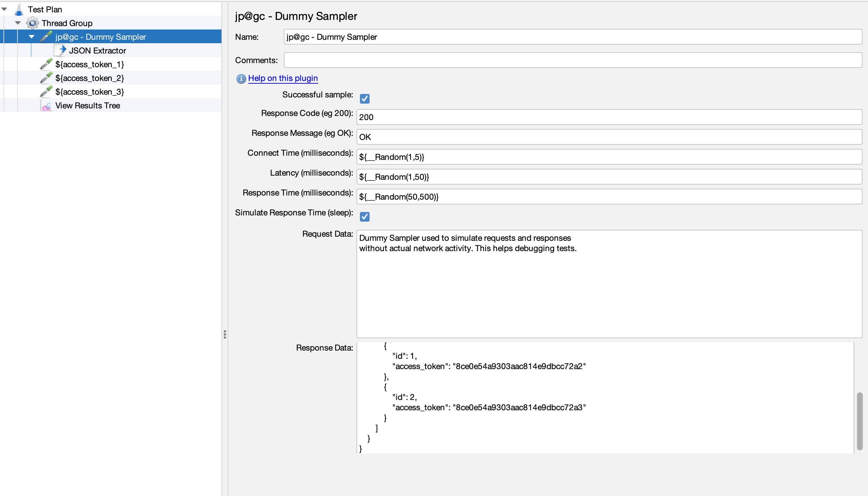This screenshot has width=868, height=496.
Task: Click the Response Code input field
Action: [609, 117]
